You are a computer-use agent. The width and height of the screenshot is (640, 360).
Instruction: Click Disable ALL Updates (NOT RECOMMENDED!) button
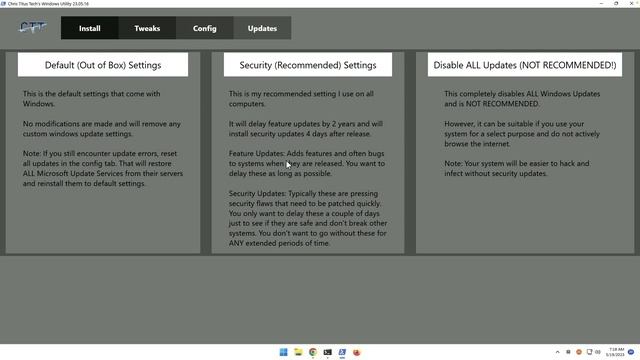525,64
